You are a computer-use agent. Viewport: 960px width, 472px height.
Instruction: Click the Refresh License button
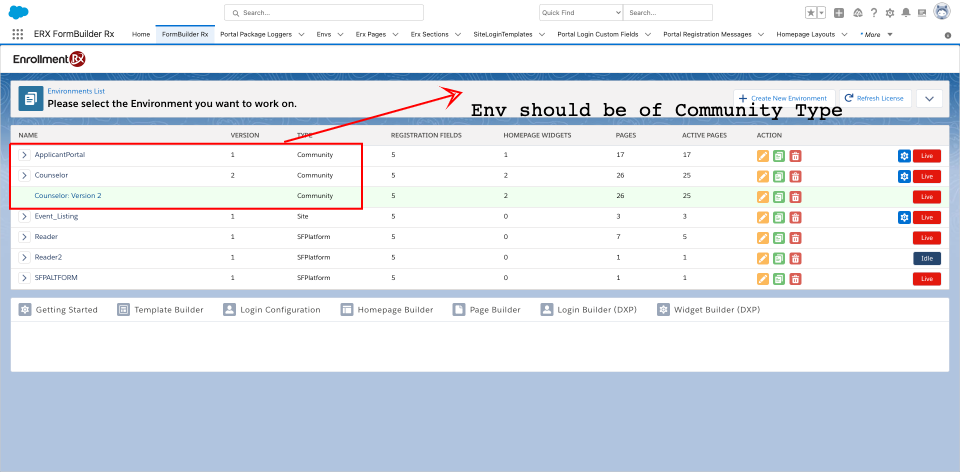874,98
